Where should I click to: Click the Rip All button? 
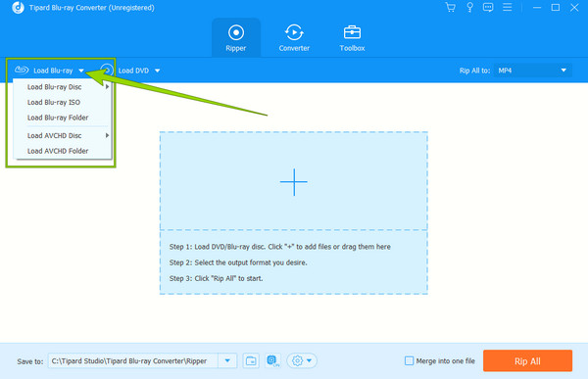click(527, 361)
